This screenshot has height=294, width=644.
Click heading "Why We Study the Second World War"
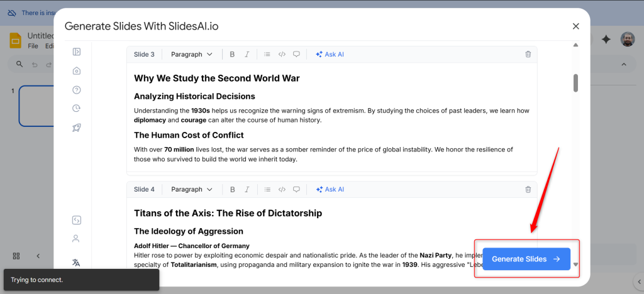(217, 78)
